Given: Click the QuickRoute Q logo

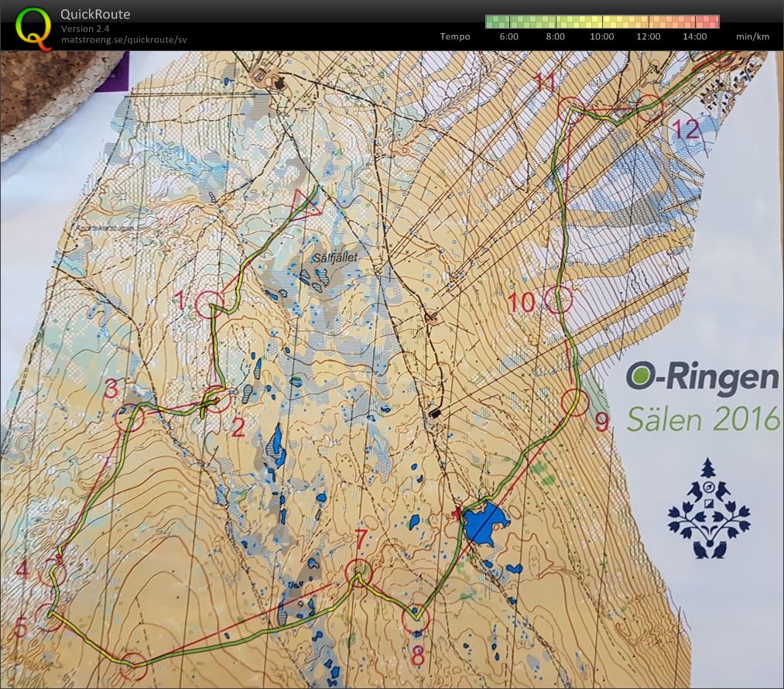Looking at the screenshot, I should tap(33, 29).
